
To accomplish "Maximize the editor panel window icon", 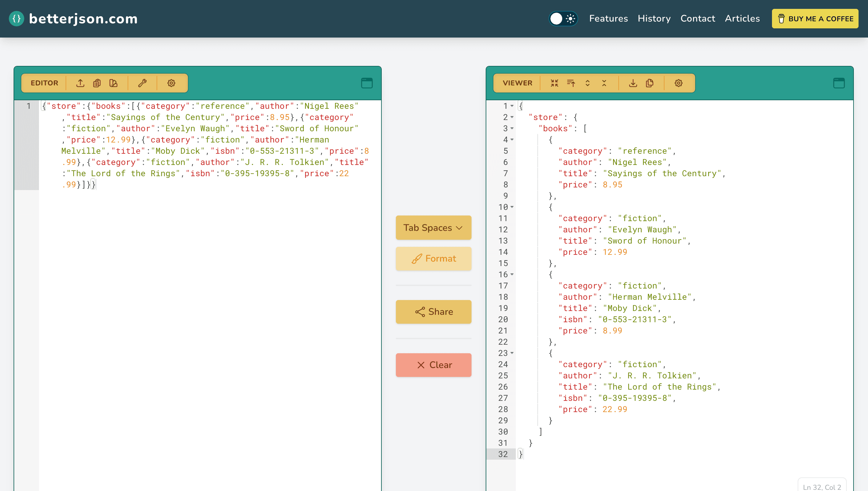I will 367,83.
